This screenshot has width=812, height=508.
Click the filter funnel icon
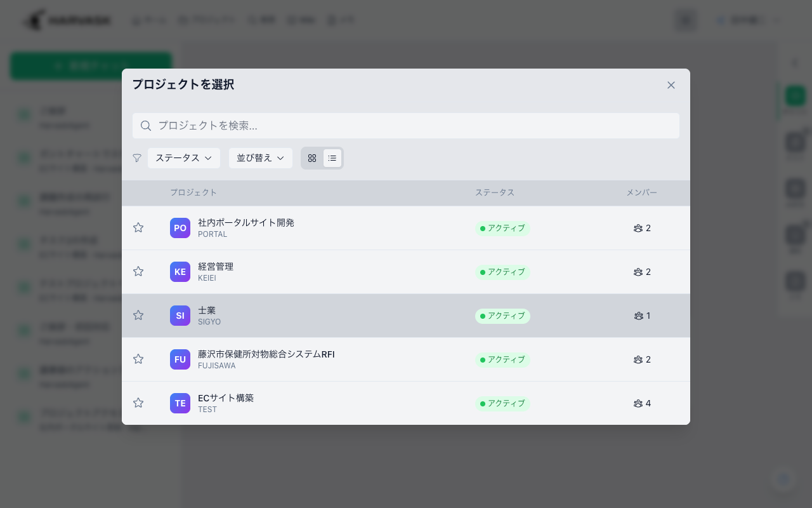point(137,158)
